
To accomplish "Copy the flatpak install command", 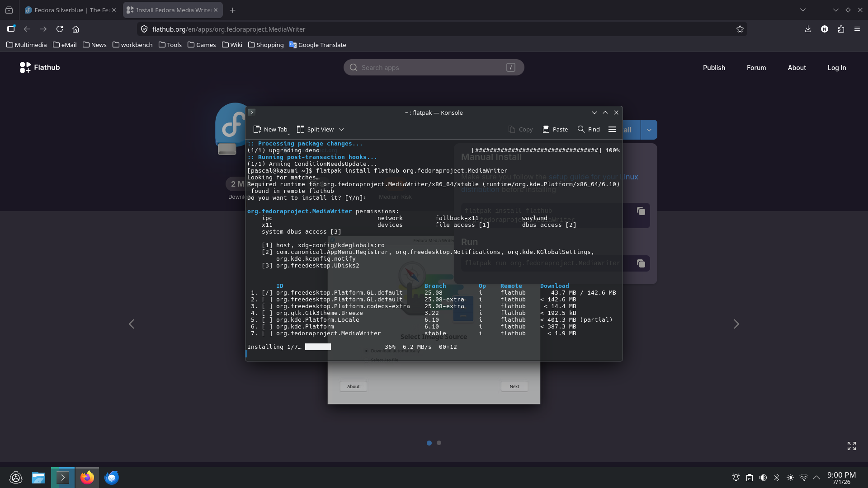I will pos(641,211).
